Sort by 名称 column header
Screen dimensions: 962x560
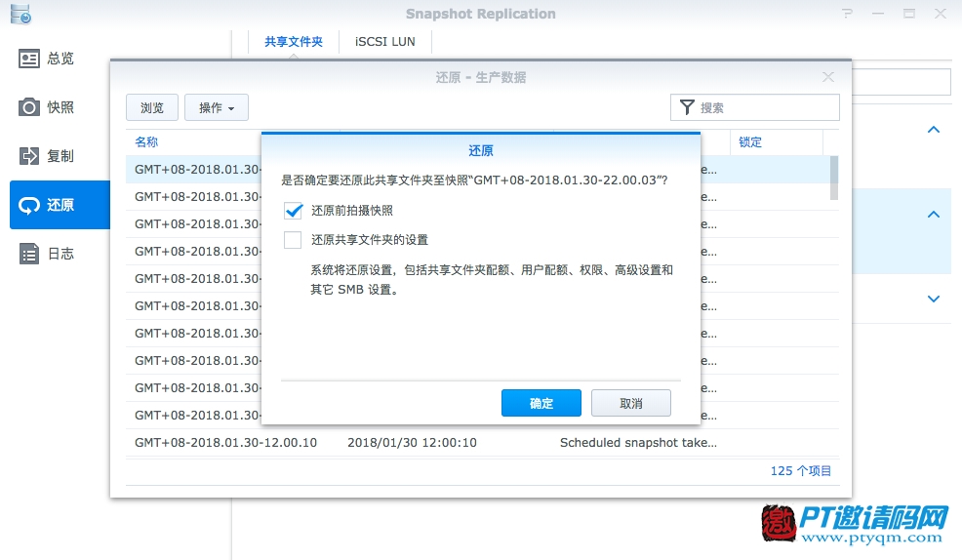coord(146,141)
